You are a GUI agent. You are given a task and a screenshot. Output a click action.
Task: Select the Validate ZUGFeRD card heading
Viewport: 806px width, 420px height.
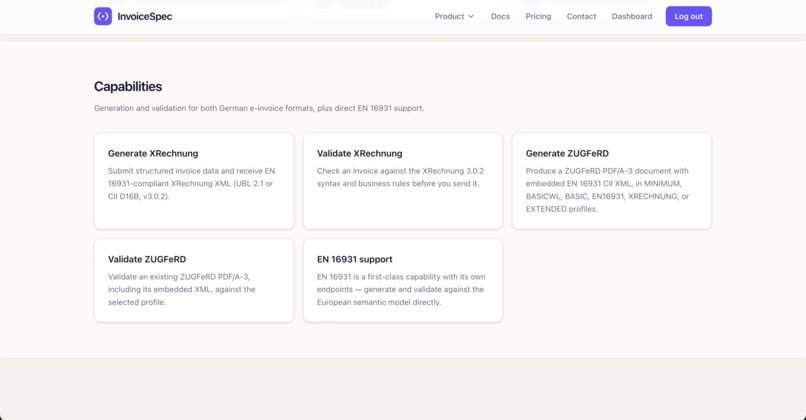[x=147, y=259]
